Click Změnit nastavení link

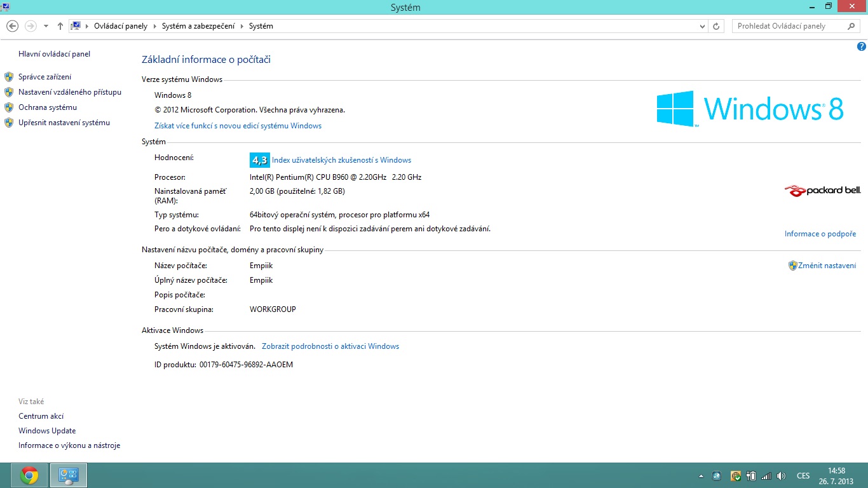tap(827, 266)
